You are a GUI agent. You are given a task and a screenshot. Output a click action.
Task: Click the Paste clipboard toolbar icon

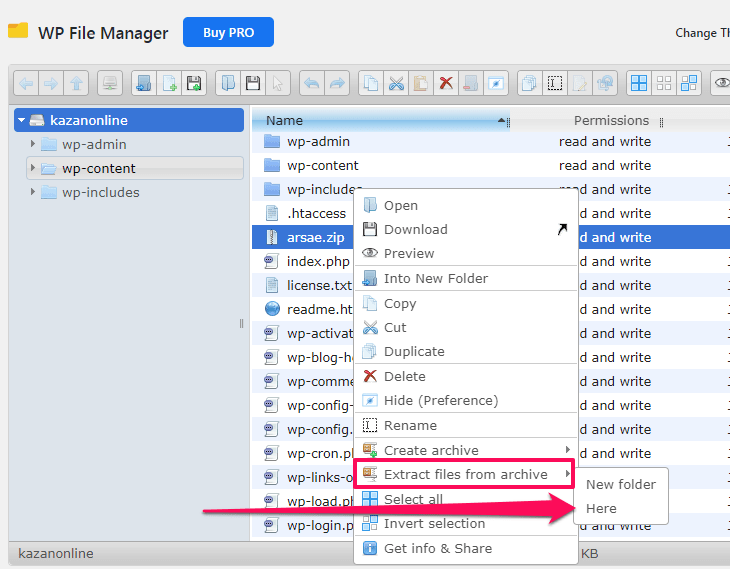coord(421,83)
